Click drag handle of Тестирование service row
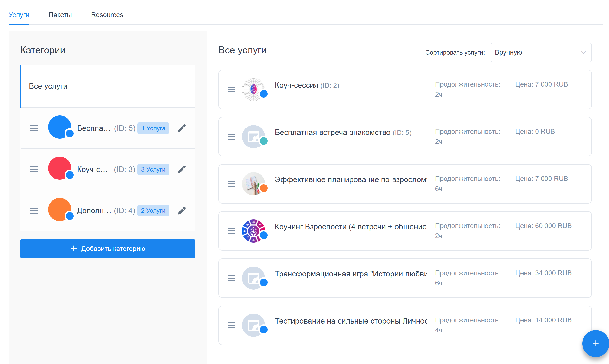Screen dimensions: 609x364 pyautogui.click(x=231, y=325)
